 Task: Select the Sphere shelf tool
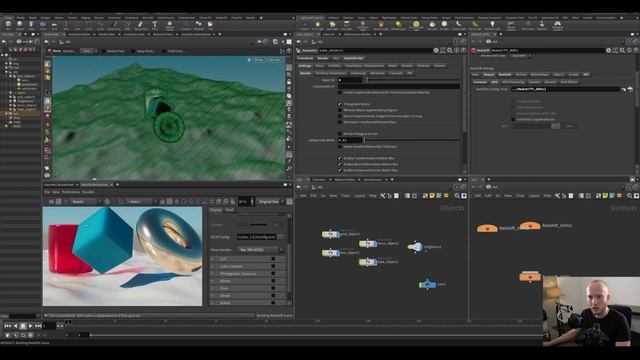[x=20, y=25]
